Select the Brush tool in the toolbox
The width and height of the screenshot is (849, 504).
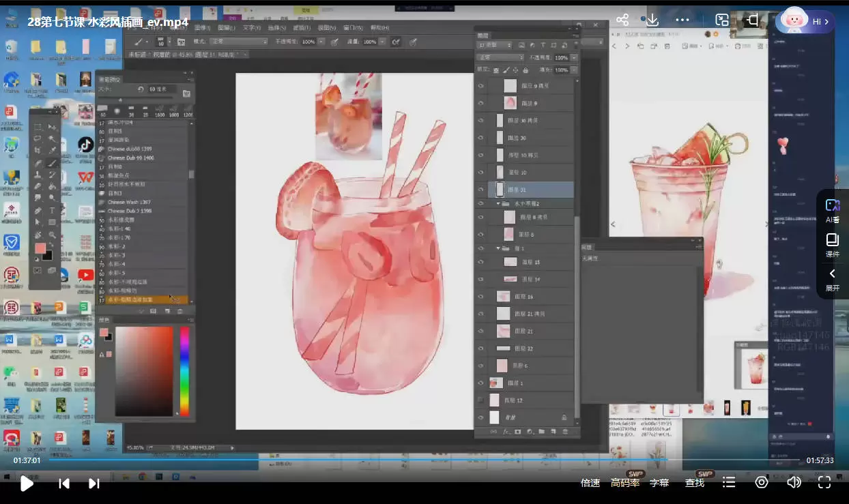pyautogui.click(x=53, y=163)
